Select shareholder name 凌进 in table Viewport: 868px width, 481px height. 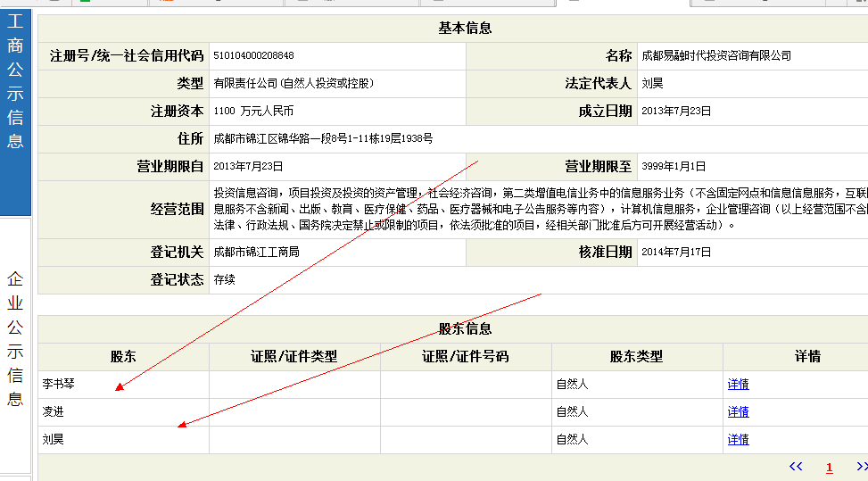click(x=54, y=412)
